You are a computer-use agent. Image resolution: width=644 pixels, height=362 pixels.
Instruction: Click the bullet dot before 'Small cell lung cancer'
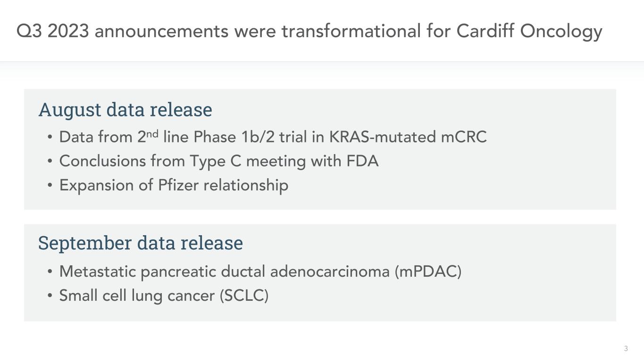coord(50,296)
